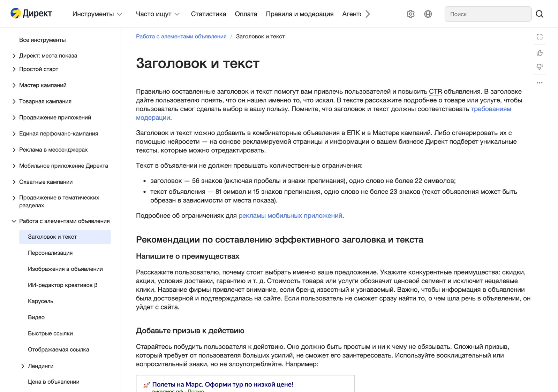Screen dimensions: 558x392
Task: Open the Видео page
Action: pyautogui.click(x=36, y=317)
